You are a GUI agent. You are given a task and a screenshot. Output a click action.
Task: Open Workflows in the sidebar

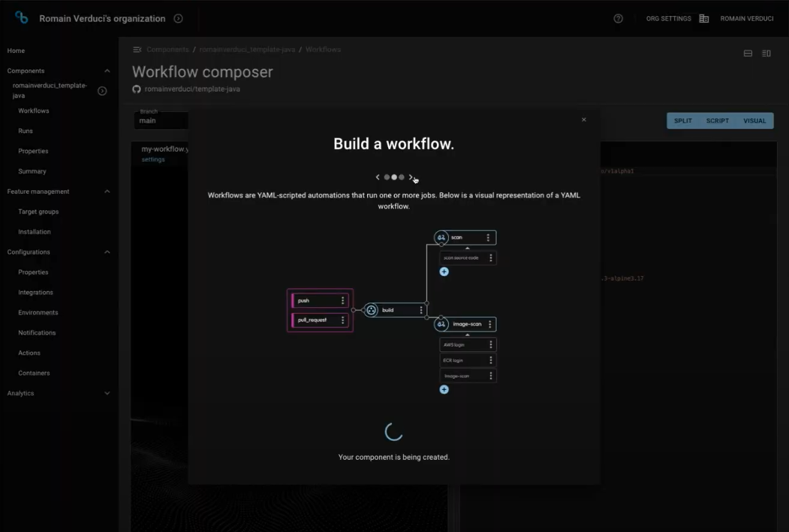click(x=34, y=111)
